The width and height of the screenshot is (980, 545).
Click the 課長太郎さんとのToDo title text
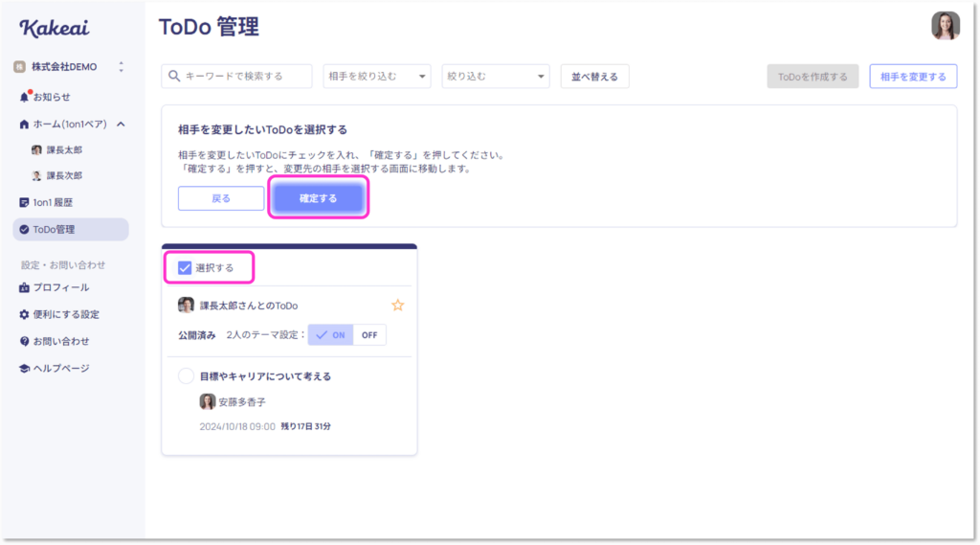click(249, 306)
